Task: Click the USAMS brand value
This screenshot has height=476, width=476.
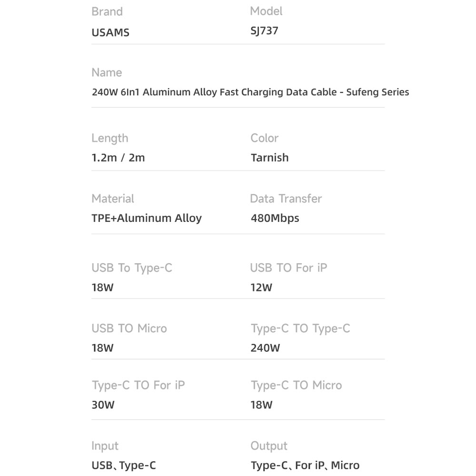Action: 110,32
